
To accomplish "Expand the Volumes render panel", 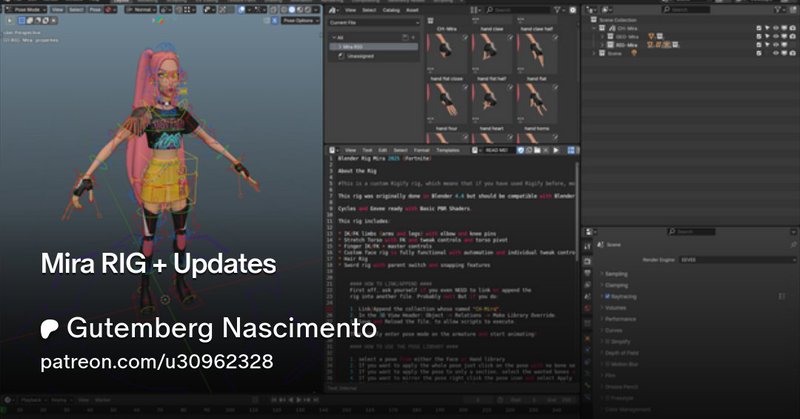I will [614, 308].
